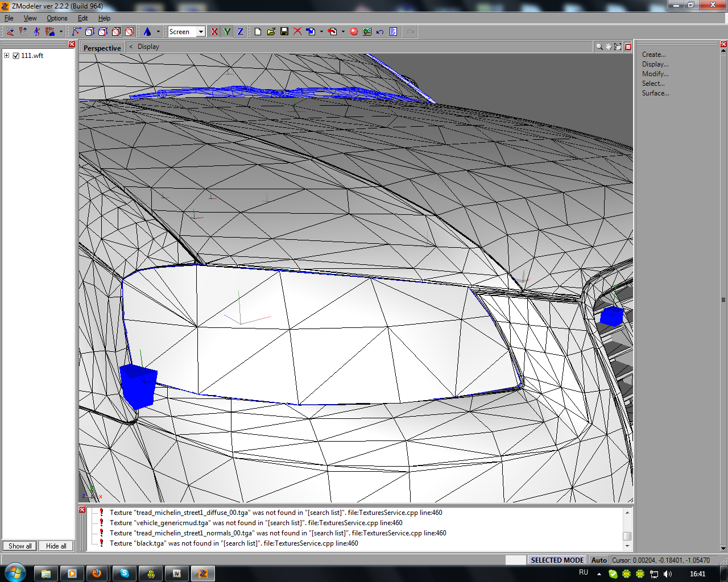Open file with the folder icon
This screenshot has height=582, width=728.
coord(271,32)
